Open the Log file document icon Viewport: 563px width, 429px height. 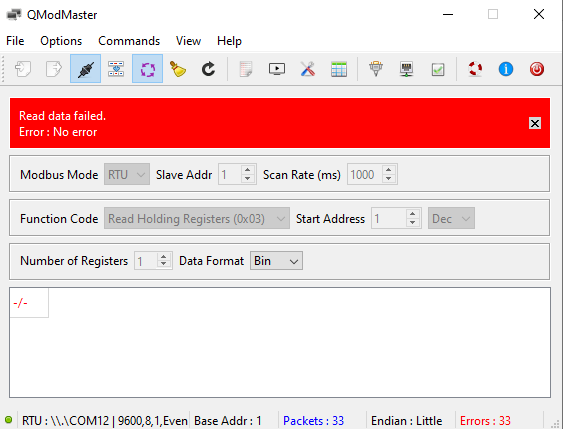(246, 69)
